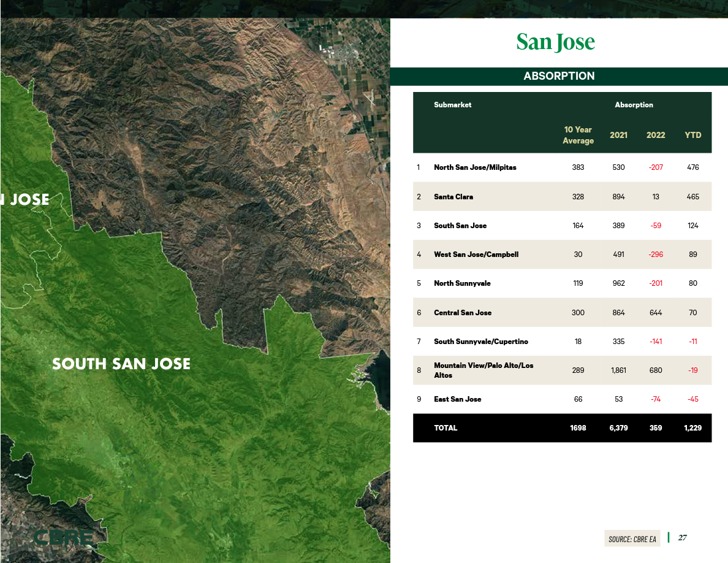
Task: Click Central San Jose 2021 value 864
Action: (x=618, y=313)
